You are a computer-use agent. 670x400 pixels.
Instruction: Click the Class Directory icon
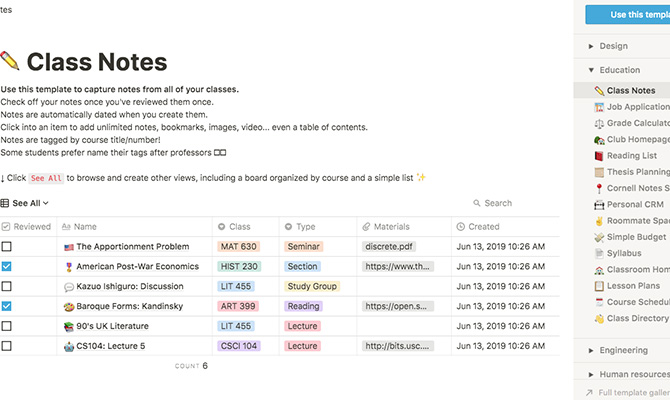pos(599,318)
